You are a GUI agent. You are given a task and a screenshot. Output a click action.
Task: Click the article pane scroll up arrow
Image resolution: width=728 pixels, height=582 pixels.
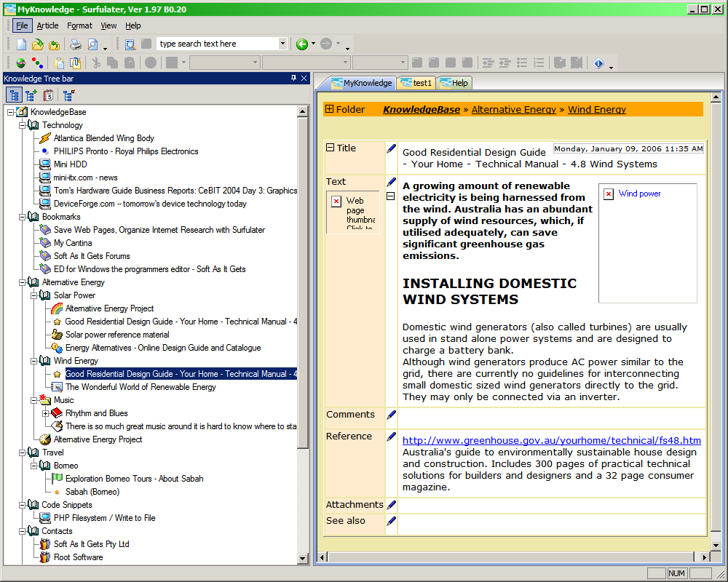[x=716, y=97]
